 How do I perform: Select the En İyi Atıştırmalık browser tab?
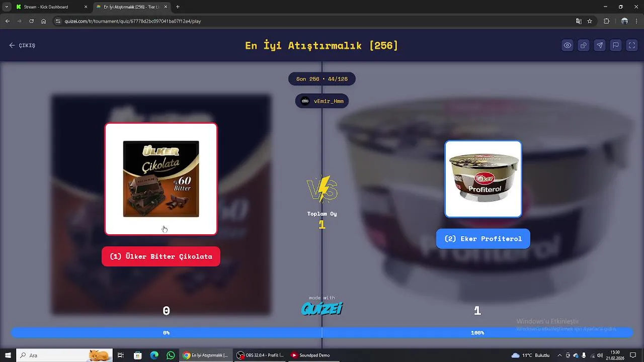tap(132, 7)
